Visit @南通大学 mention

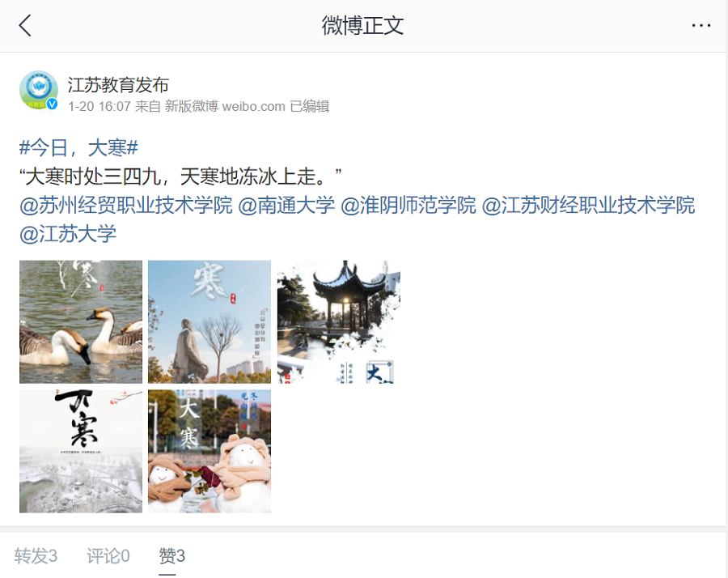pos(286,205)
